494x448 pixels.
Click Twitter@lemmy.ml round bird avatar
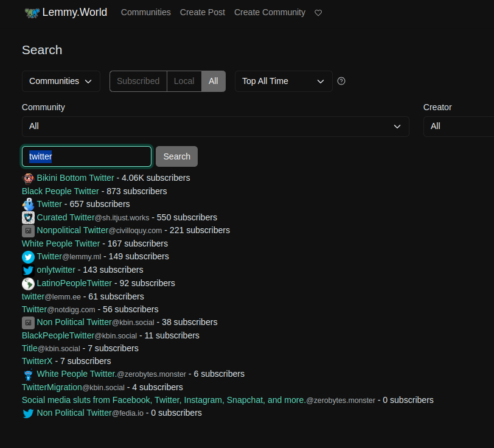pos(28,257)
